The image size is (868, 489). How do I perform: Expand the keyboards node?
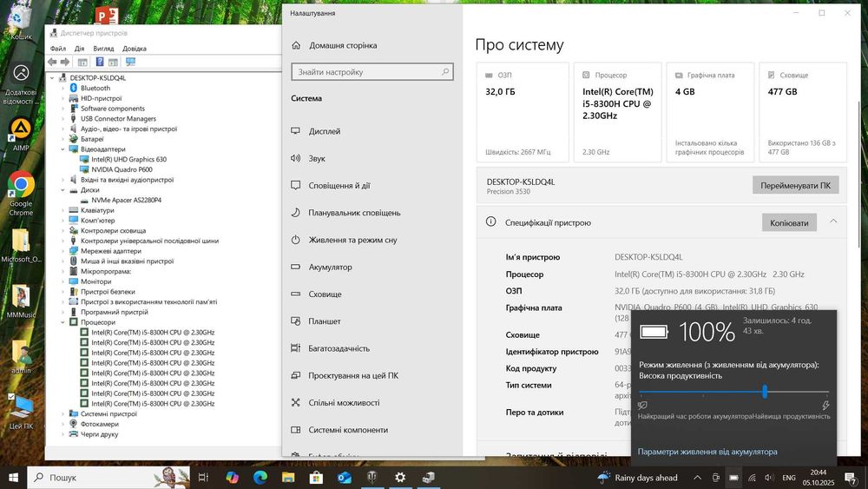(63, 210)
